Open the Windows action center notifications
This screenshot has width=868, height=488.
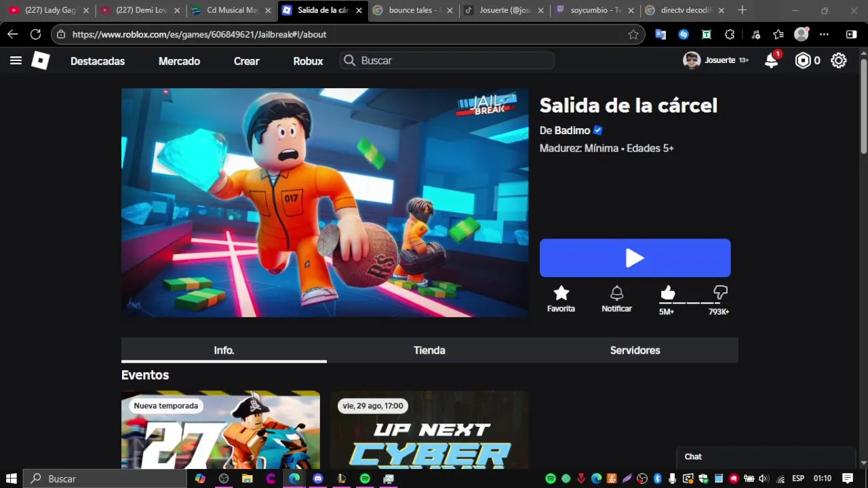tap(848, 479)
